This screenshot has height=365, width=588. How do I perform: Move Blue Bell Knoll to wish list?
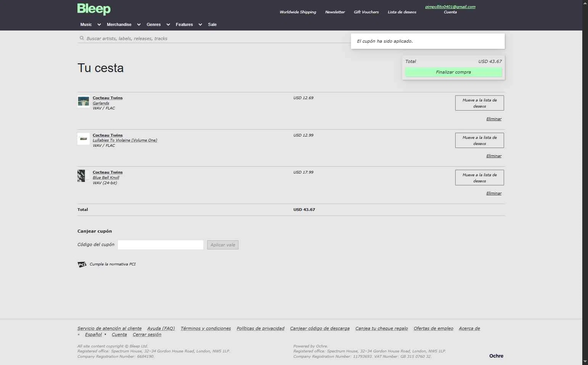pos(480,178)
